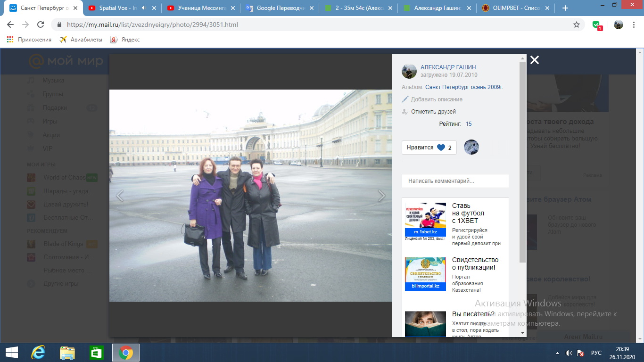Open the Авиабилеты bookmark
The height and width of the screenshot is (362, 644).
tap(81, 40)
